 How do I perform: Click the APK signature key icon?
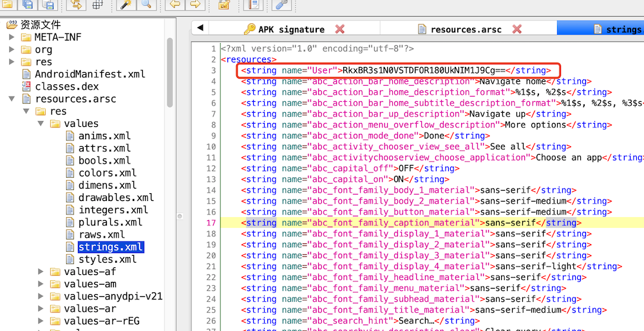point(249,29)
